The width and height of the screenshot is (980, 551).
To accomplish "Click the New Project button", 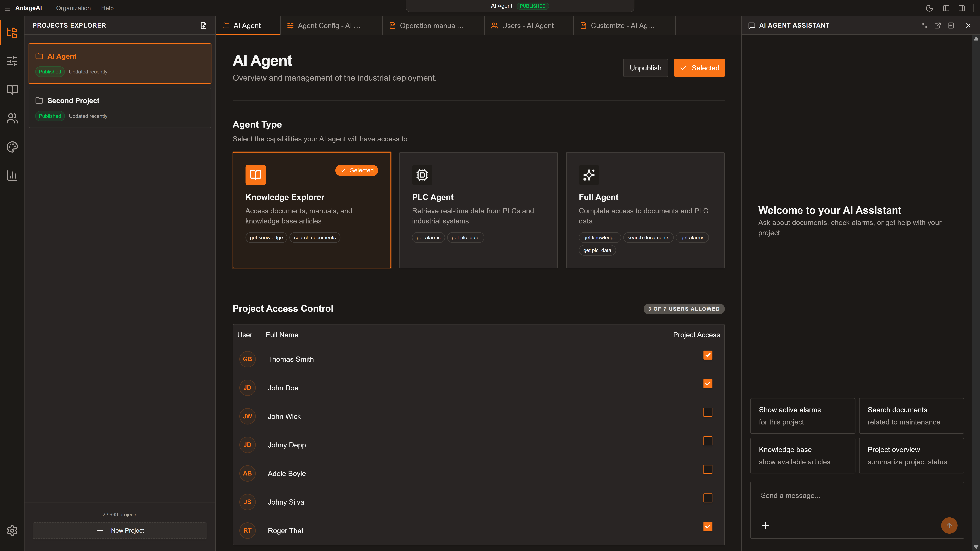I will pyautogui.click(x=120, y=530).
